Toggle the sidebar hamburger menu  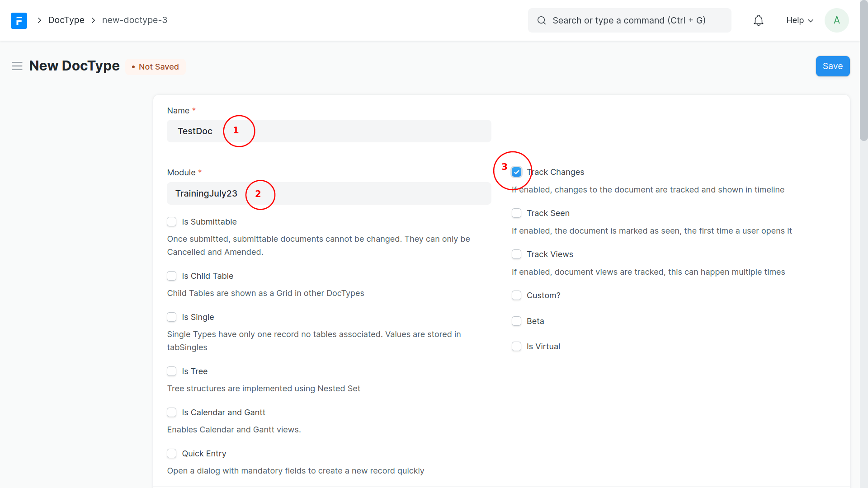[17, 66]
